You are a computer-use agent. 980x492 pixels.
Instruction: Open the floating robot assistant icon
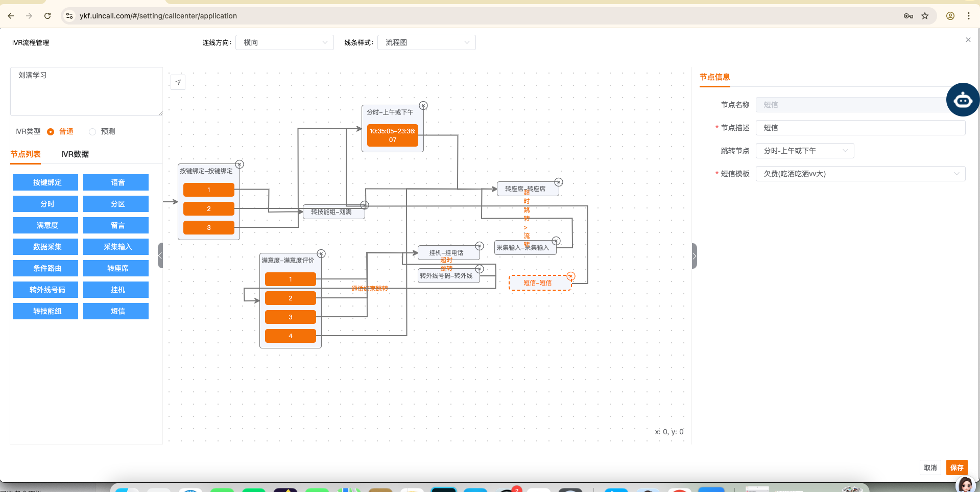[x=962, y=100]
